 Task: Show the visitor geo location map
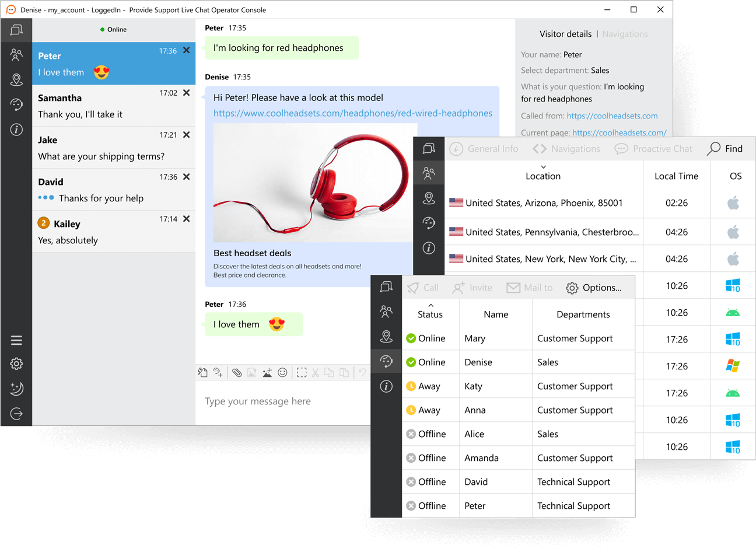pos(16,80)
